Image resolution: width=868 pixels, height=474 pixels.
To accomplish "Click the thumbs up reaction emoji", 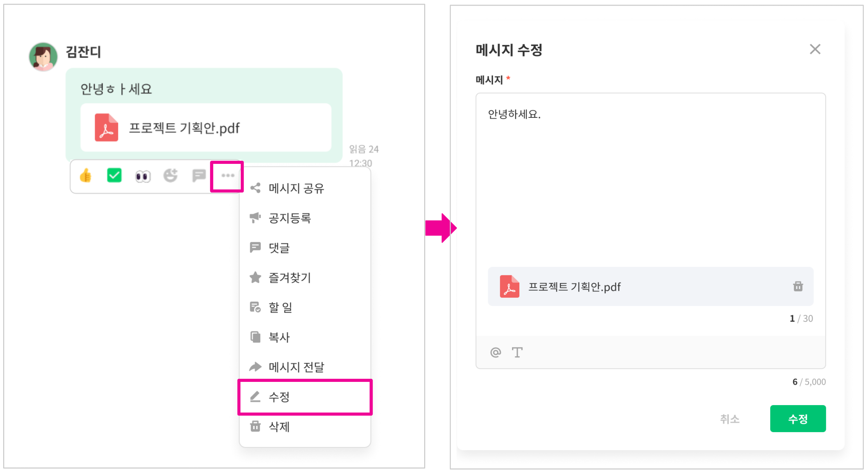I will pyautogui.click(x=85, y=175).
